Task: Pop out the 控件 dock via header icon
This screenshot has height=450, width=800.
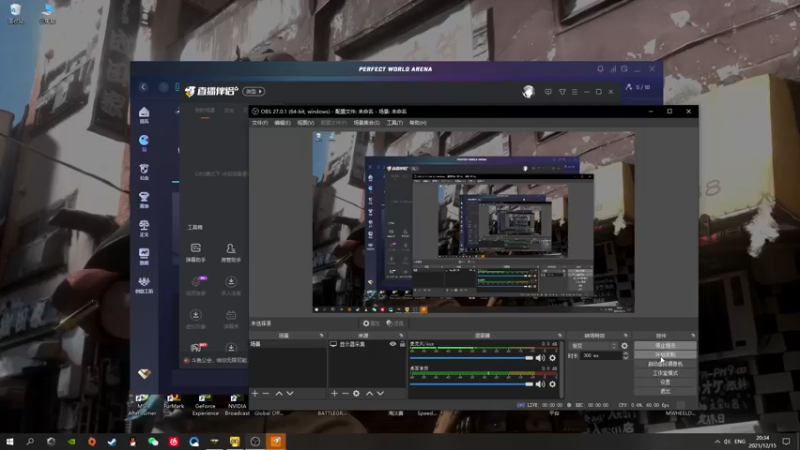Action: [x=693, y=336]
